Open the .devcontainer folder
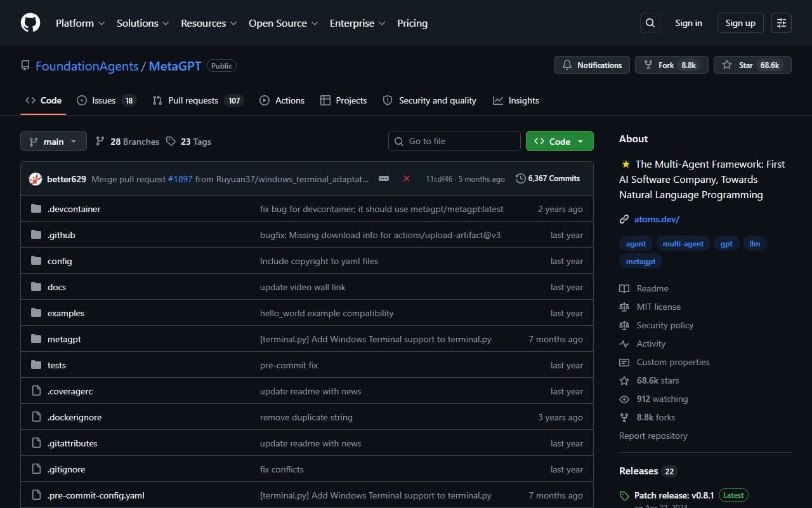This screenshot has width=812, height=508. click(74, 209)
